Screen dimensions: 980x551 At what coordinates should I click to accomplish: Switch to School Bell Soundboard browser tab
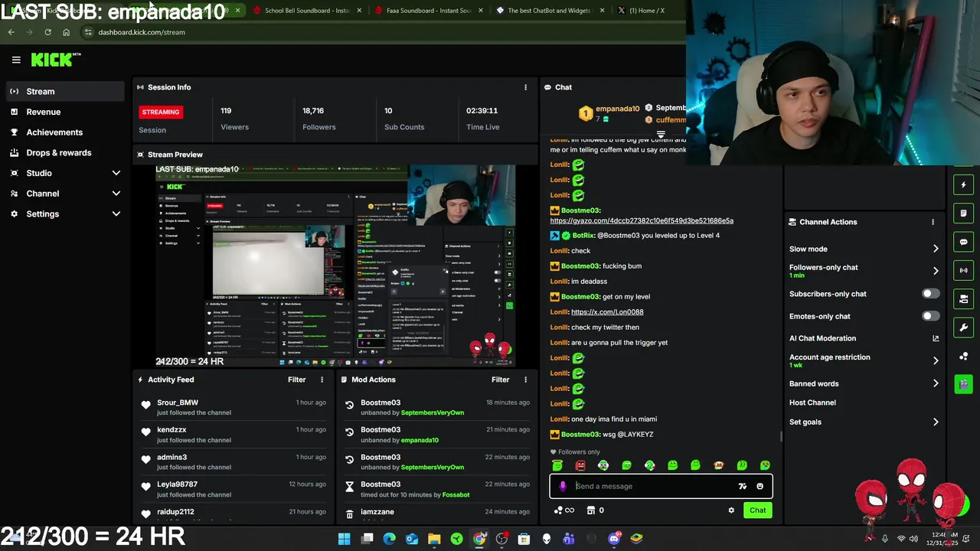308,11
